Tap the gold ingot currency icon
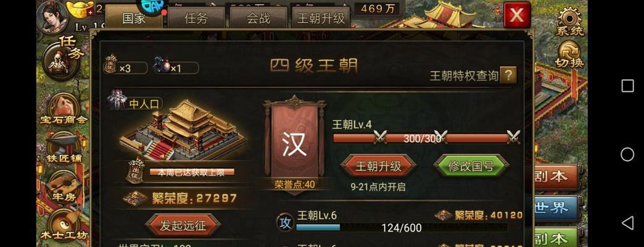 coord(80,10)
